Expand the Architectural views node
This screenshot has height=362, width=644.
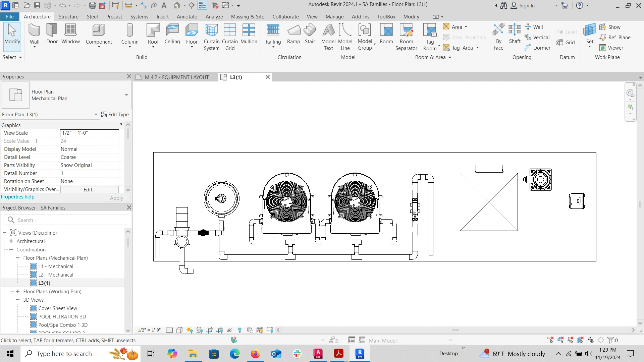(11, 241)
